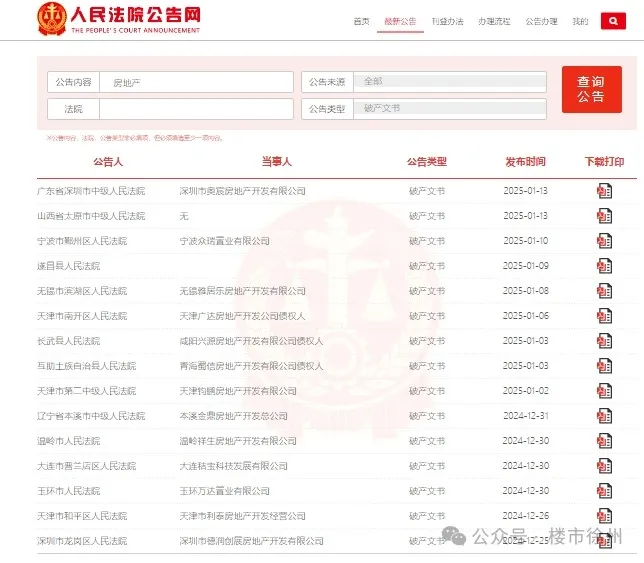This screenshot has height=563, width=644.
Task: Go to the 首页 nav item
Action: pos(361,21)
